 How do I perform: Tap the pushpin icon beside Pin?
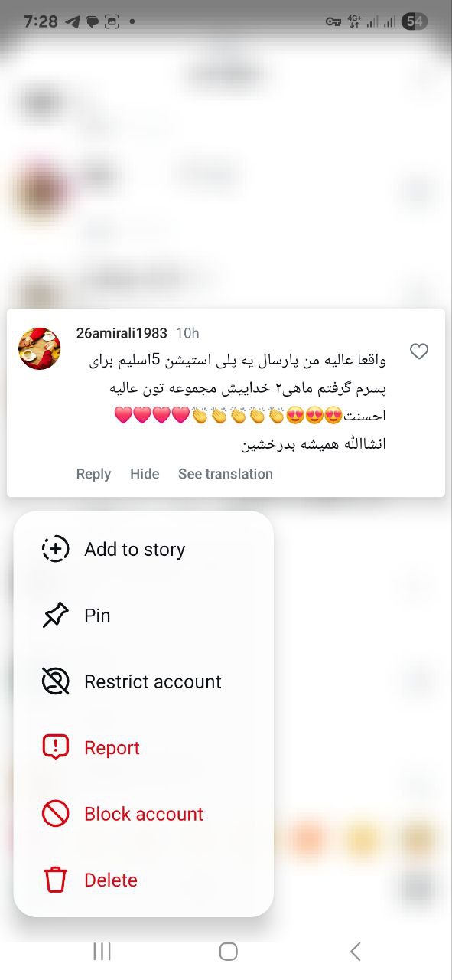coord(55,616)
